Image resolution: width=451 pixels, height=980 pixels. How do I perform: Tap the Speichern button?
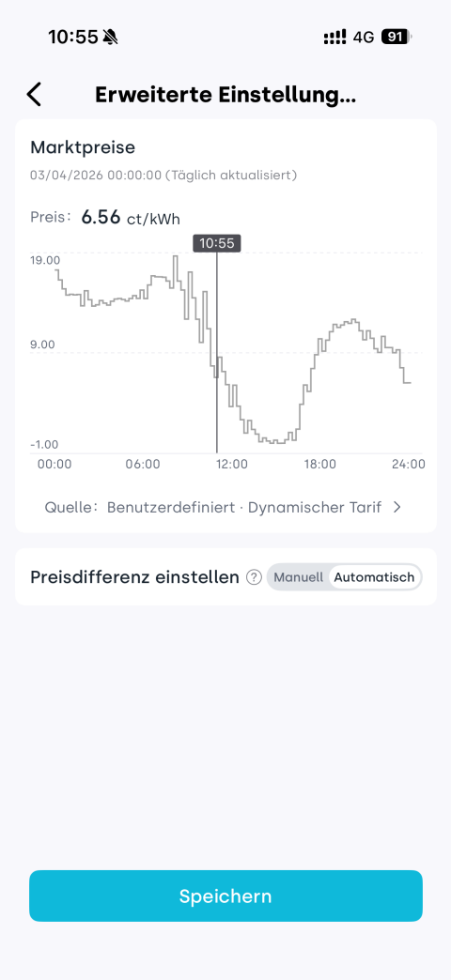click(x=225, y=896)
